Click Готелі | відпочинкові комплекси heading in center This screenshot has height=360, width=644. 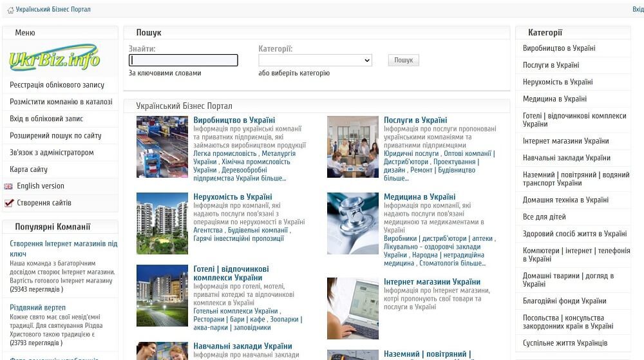pos(231,274)
